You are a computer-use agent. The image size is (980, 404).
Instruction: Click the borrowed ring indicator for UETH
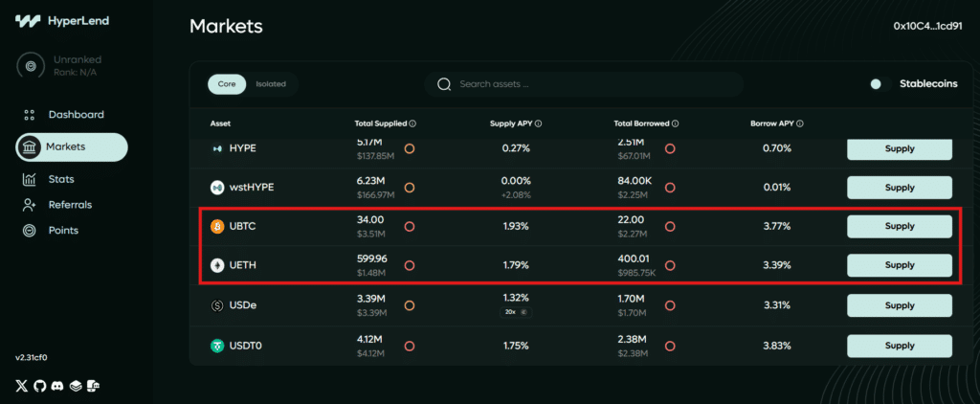[x=670, y=265]
